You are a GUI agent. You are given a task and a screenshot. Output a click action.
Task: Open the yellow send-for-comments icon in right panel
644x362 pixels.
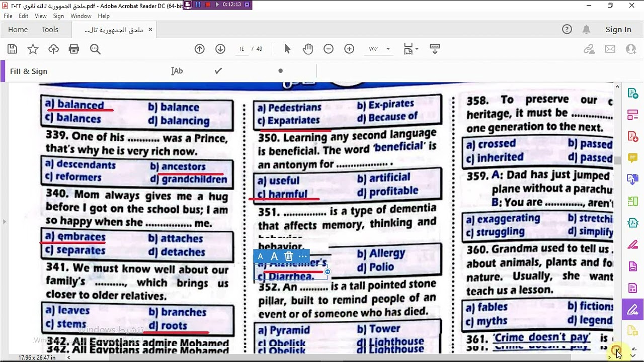pyautogui.click(x=632, y=330)
